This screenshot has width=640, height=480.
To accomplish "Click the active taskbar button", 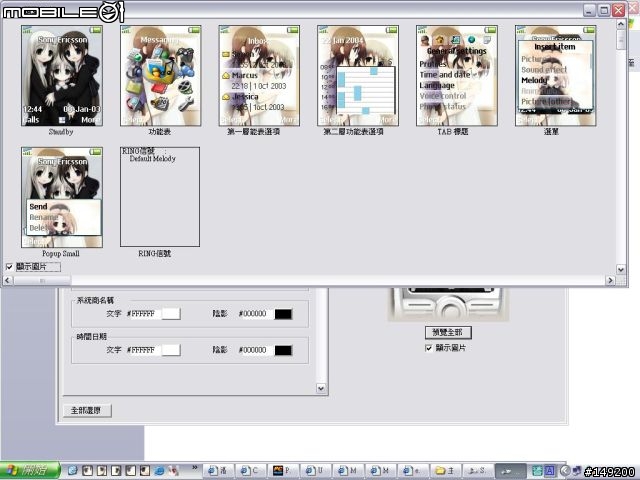I will point(510,471).
